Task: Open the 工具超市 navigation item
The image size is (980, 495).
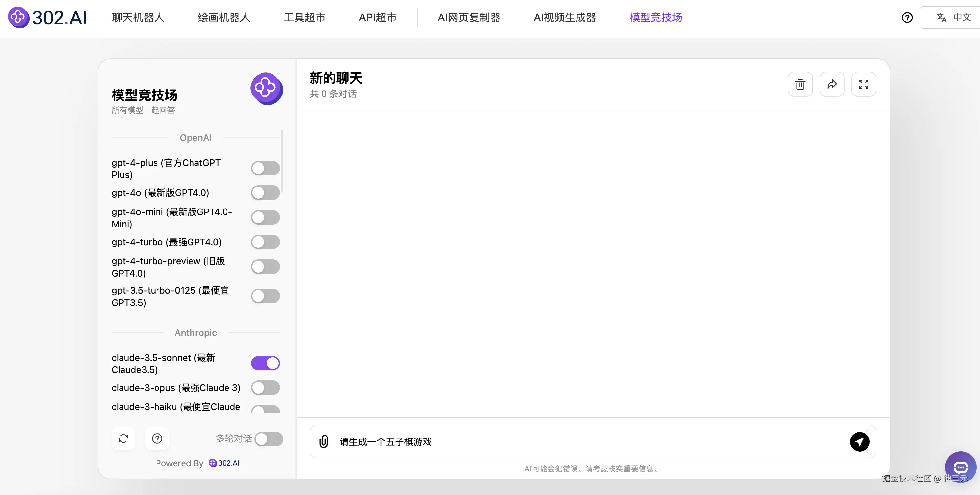Action: 304,18
